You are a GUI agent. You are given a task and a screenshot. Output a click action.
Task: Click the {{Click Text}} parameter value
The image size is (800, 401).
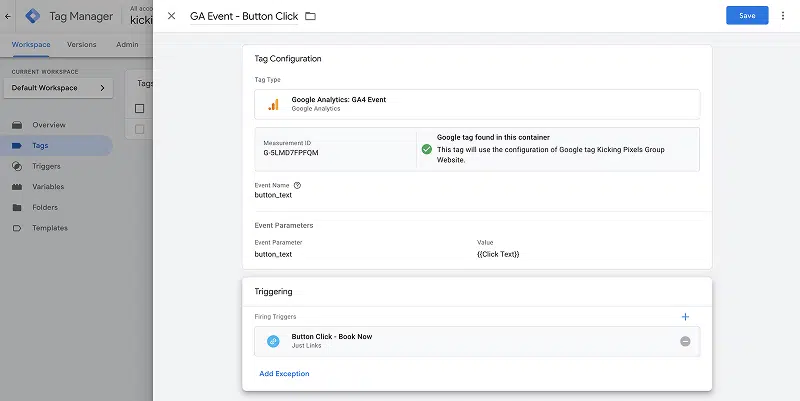[x=498, y=254]
